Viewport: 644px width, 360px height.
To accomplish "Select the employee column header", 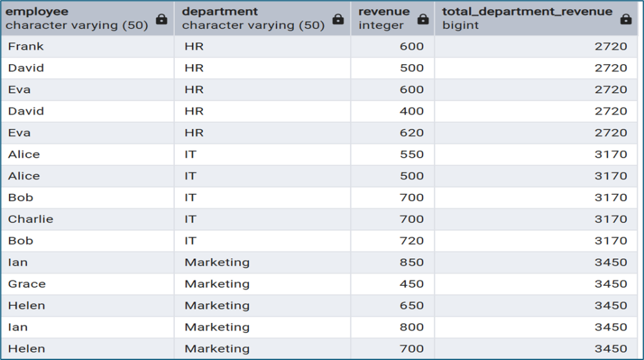I will (x=75, y=18).
